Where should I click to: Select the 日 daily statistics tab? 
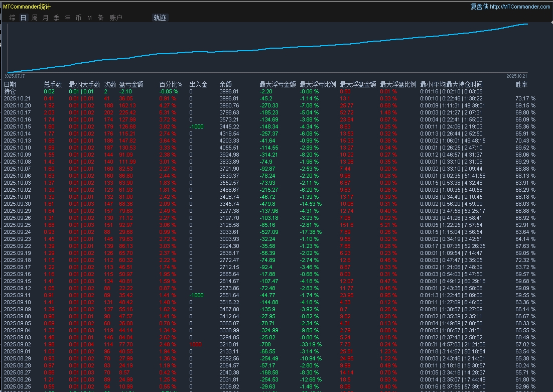(24, 18)
